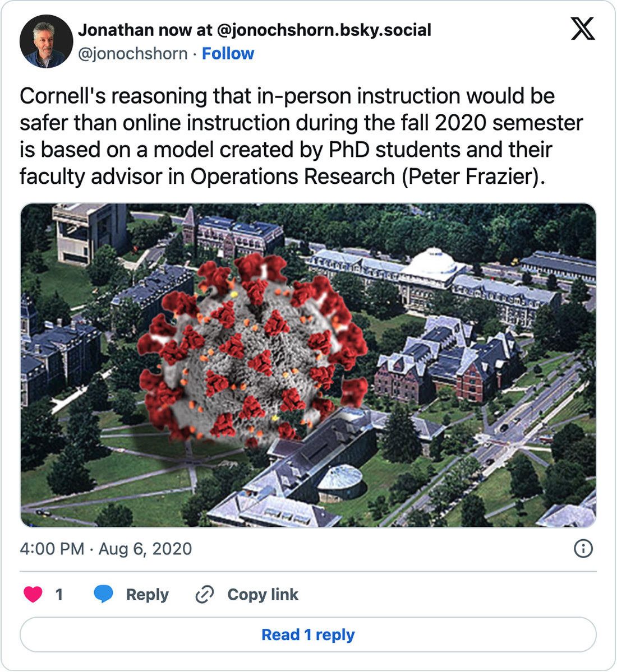Open the tweet info circle icon
The width and height of the screenshot is (617, 672).
(583, 548)
